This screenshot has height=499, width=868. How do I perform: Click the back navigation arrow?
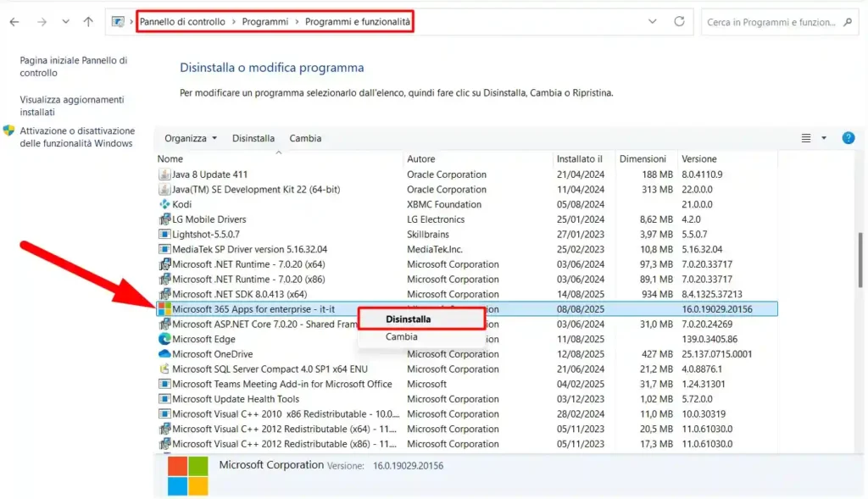(x=16, y=21)
